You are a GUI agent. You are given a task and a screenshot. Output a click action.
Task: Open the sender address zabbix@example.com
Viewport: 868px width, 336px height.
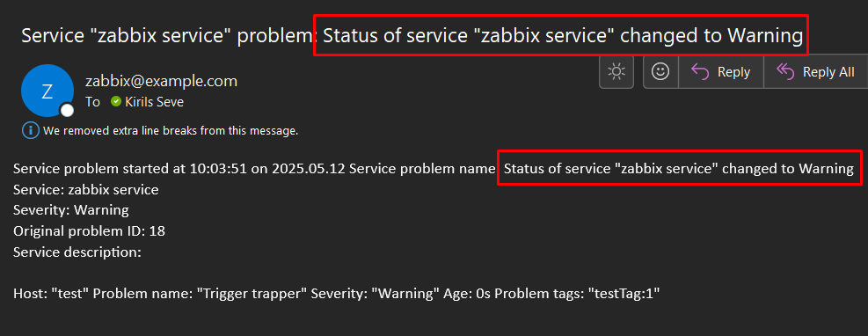click(x=161, y=81)
